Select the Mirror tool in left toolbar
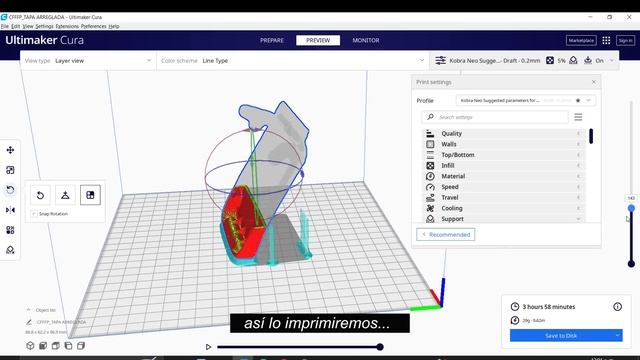Image resolution: width=640 pixels, height=360 pixels. (x=10, y=210)
